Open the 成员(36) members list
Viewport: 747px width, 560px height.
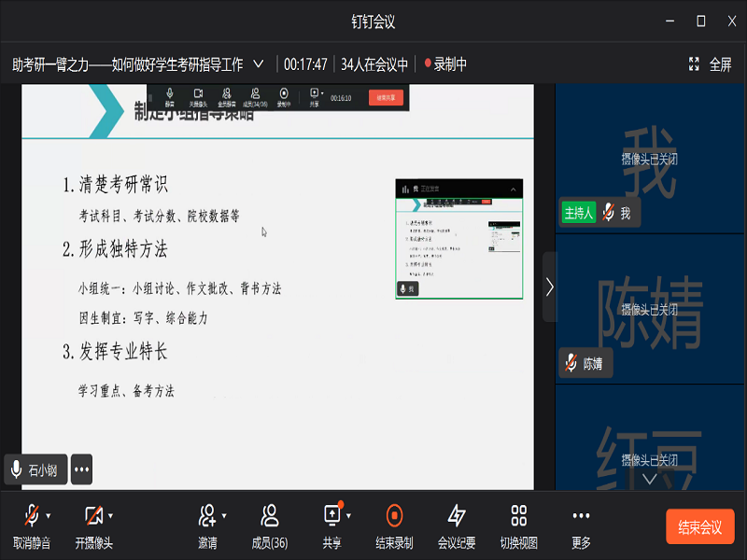[x=270, y=516]
